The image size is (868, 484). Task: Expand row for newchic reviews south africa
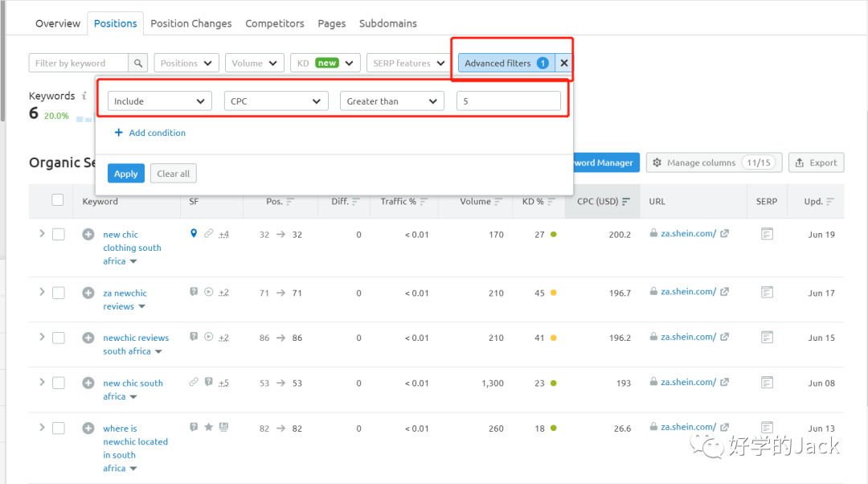(42, 337)
